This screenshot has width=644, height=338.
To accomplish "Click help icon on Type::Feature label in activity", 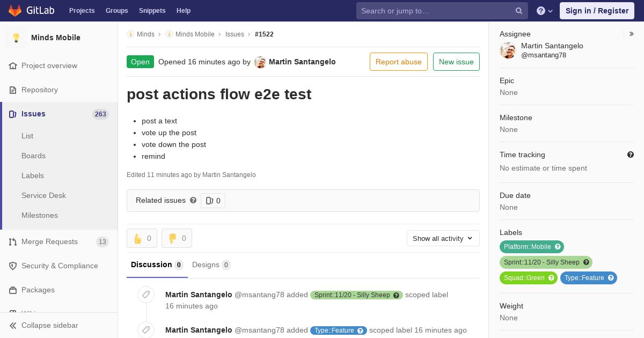I will (x=360, y=330).
